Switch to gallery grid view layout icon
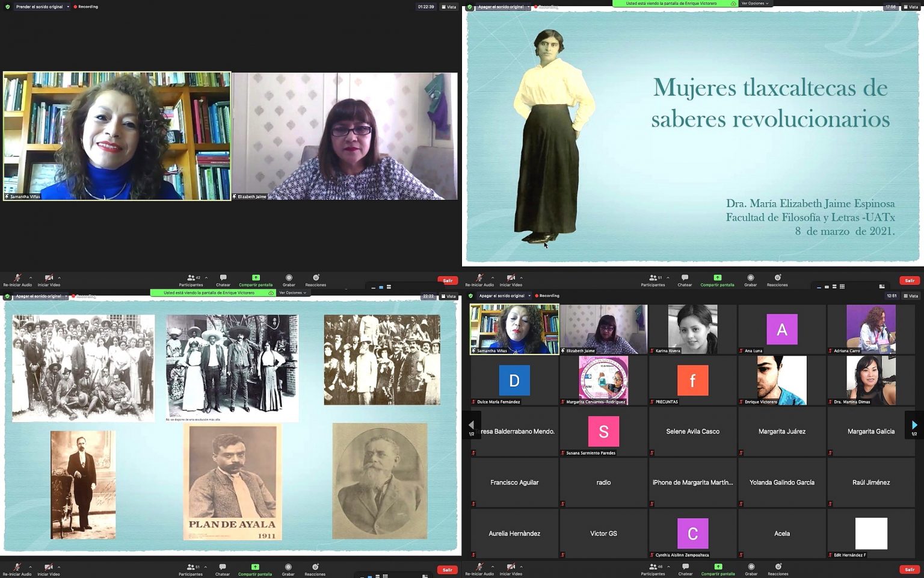 842,287
